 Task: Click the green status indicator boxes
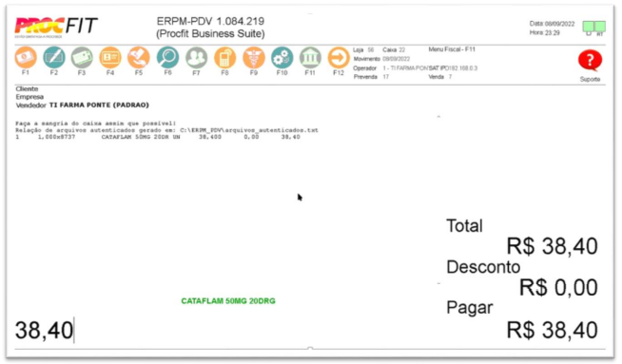tap(593, 27)
